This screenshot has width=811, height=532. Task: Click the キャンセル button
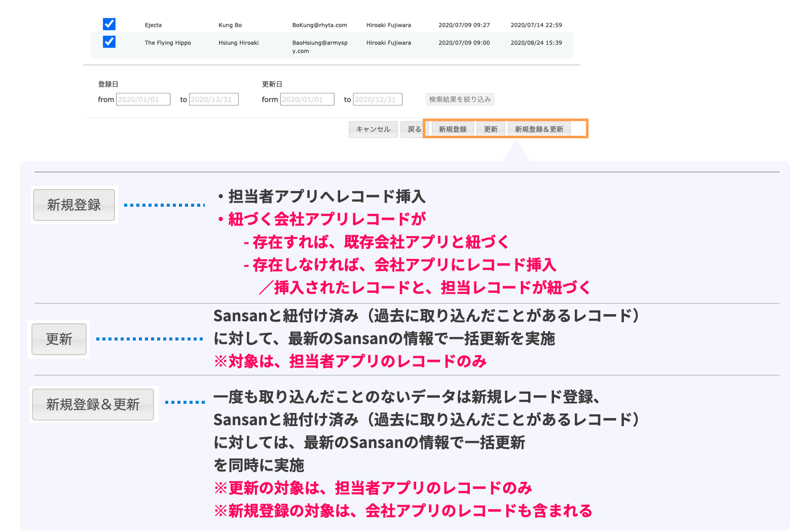tap(373, 129)
